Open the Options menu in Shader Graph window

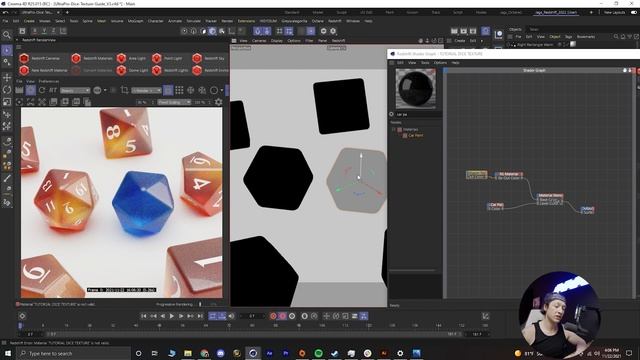[x=440, y=63]
